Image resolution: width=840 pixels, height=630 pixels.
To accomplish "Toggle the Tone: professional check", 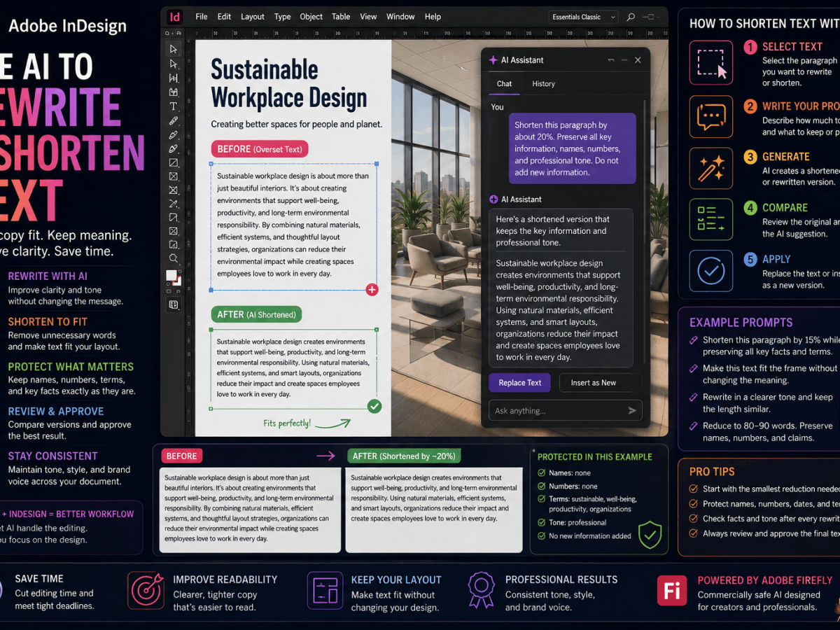I will (x=541, y=522).
